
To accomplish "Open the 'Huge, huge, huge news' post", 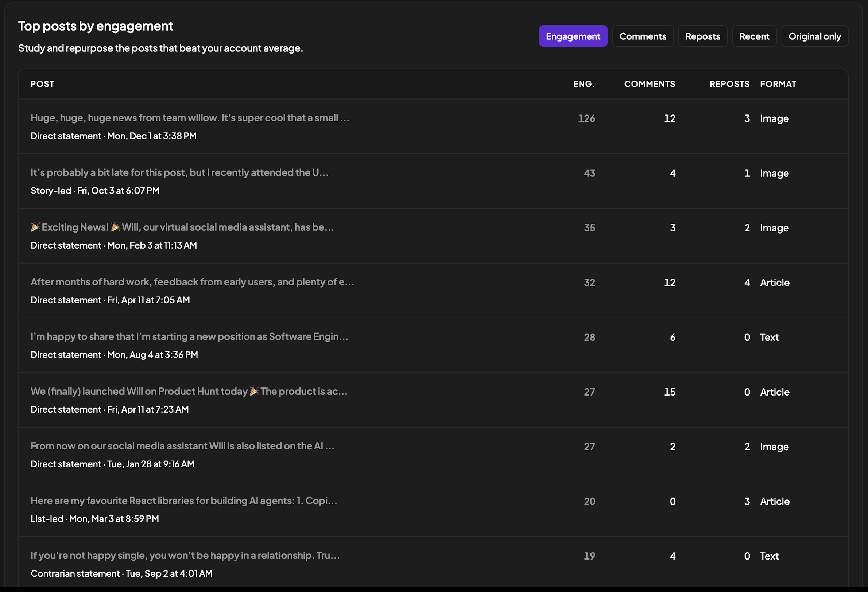I will (190, 118).
